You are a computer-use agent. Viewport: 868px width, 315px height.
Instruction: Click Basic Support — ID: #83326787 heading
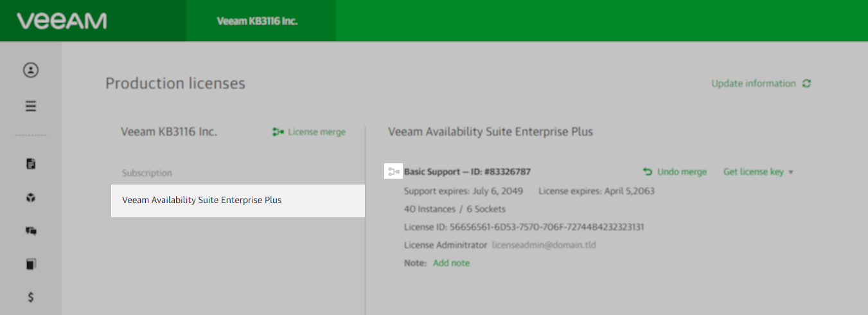[467, 172]
